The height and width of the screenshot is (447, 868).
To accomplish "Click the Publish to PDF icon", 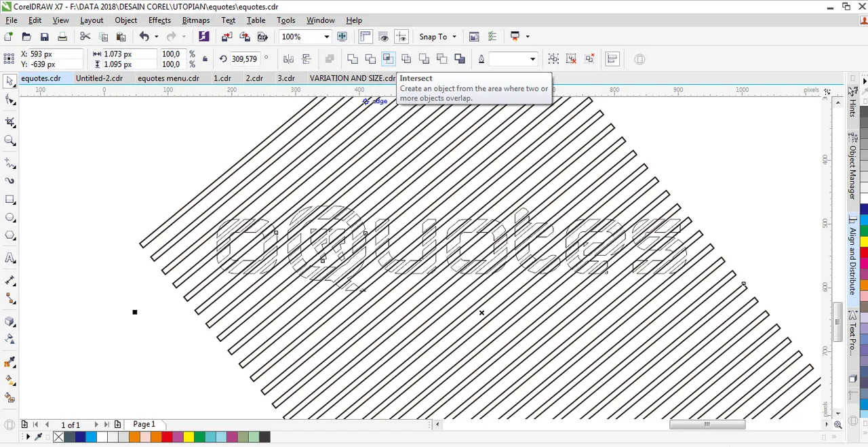I will pos(262,37).
